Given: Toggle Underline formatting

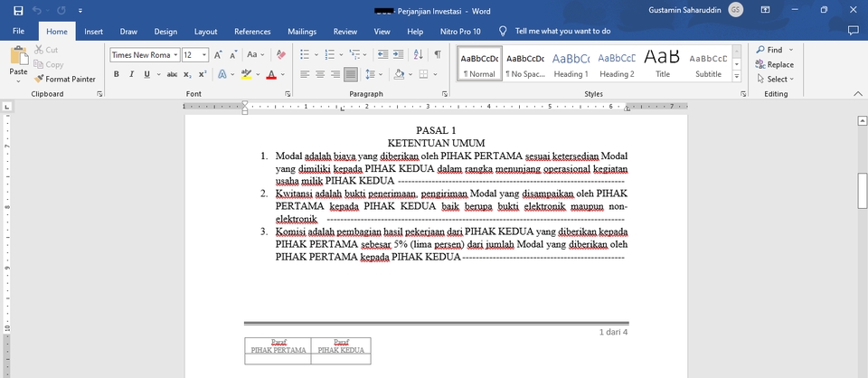Looking at the screenshot, I should (x=146, y=74).
